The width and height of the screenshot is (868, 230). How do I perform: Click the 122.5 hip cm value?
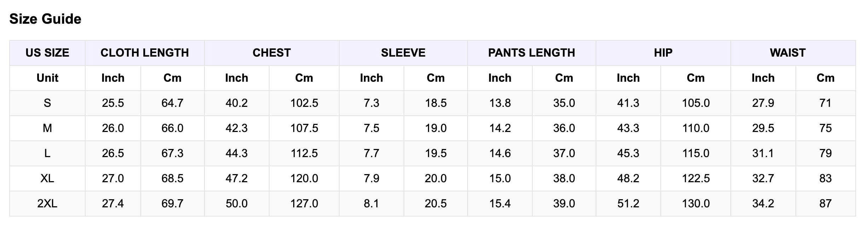click(x=696, y=178)
